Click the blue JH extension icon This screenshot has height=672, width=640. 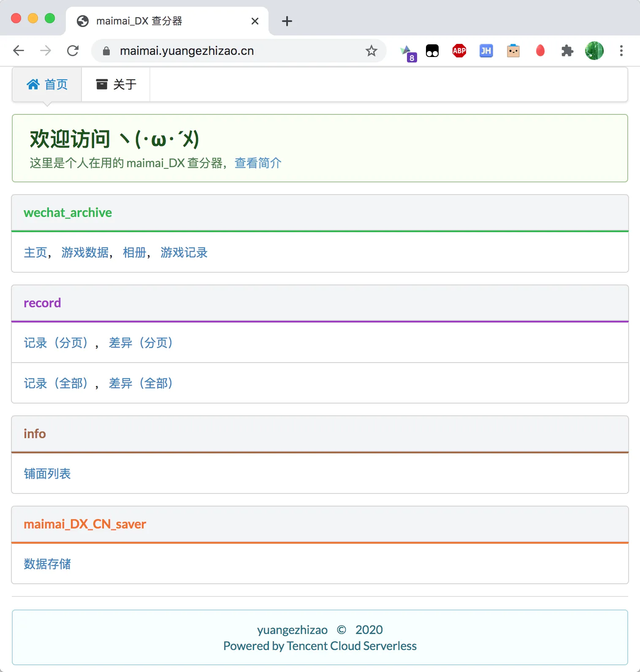point(486,51)
